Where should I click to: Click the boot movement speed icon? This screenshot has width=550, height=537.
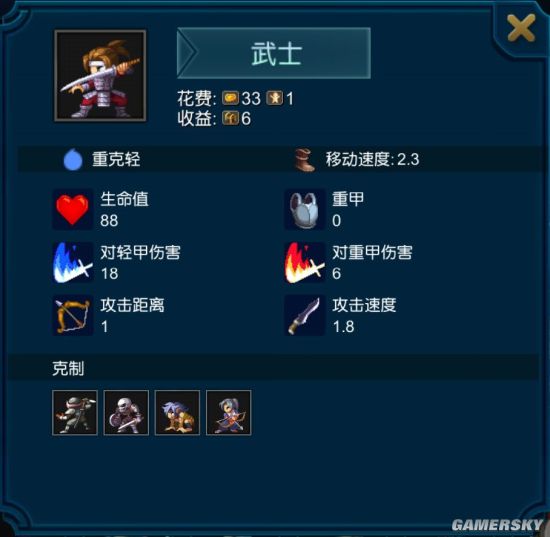click(x=304, y=160)
